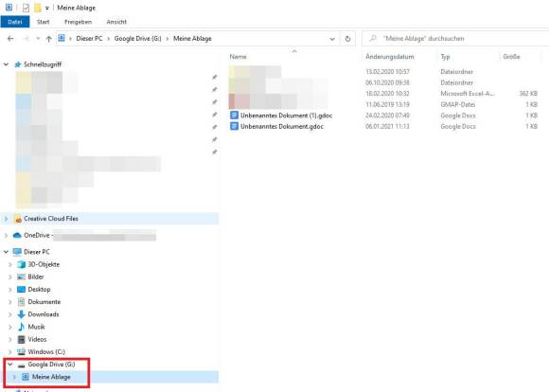Expand the Meine Ablage subtree chevron
The width and height of the screenshot is (549, 392).
tap(14, 377)
